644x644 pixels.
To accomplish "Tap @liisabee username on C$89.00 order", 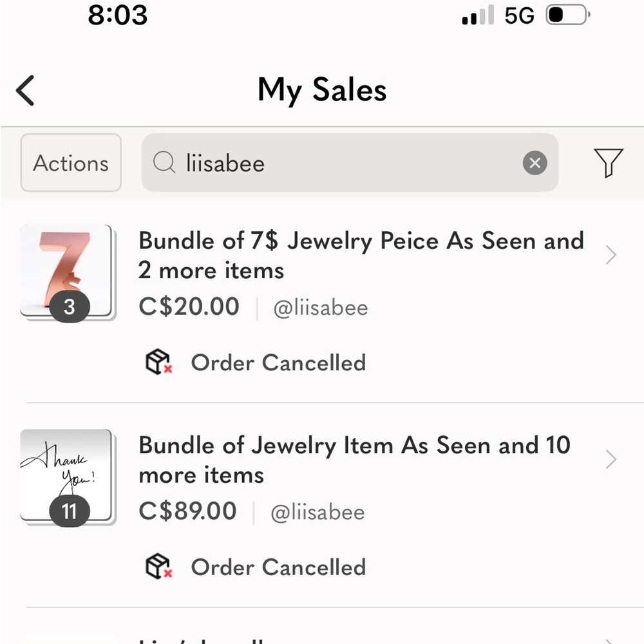I will click(318, 513).
